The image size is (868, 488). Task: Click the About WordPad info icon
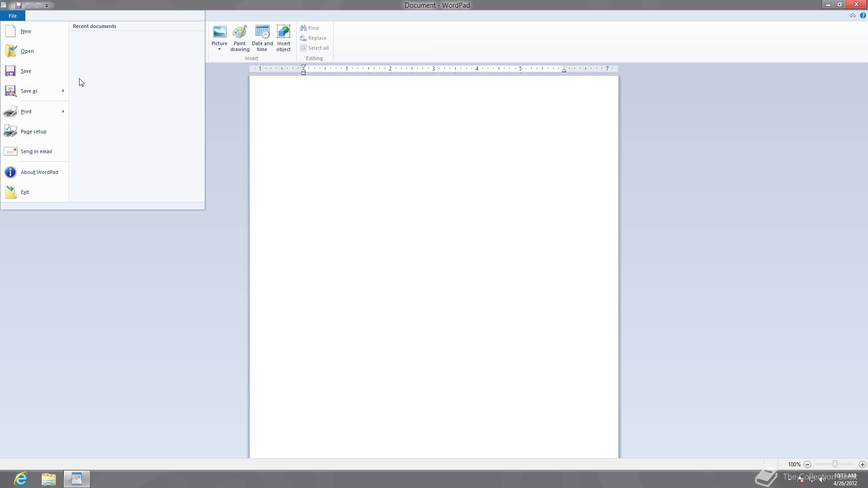[10, 172]
